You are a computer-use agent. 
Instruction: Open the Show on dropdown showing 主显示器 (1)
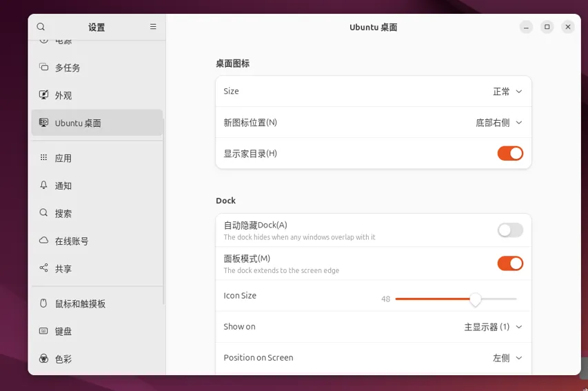(x=493, y=327)
